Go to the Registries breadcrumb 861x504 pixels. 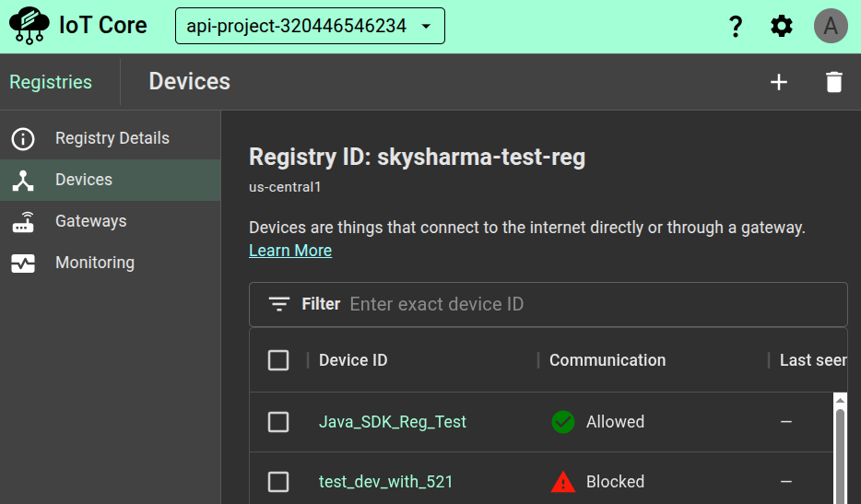[51, 82]
